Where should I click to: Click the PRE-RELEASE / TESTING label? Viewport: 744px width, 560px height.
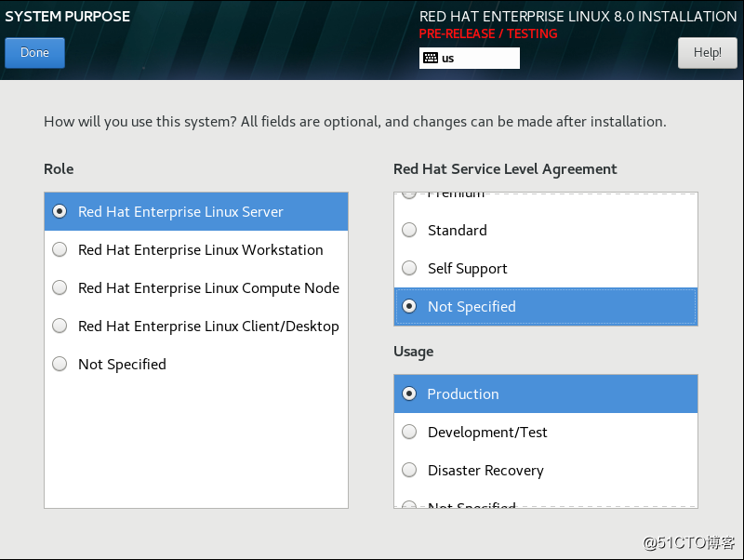487,33
